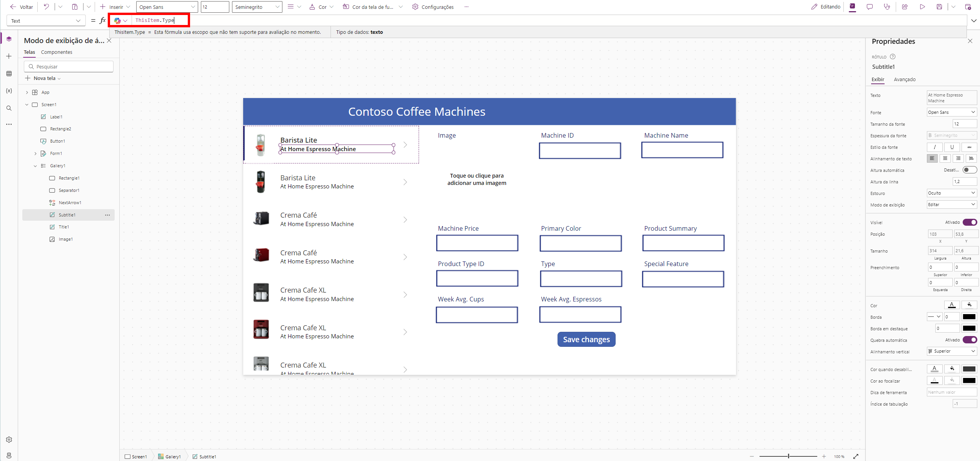Toggle the Altura automática switch
Viewport: 980px width, 461px height.
click(970, 170)
